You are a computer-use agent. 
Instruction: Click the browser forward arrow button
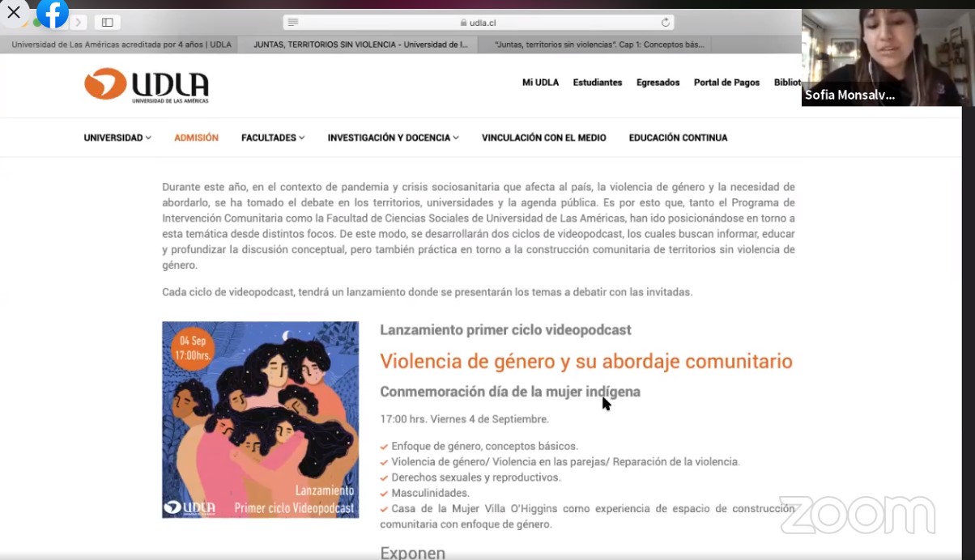79,23
